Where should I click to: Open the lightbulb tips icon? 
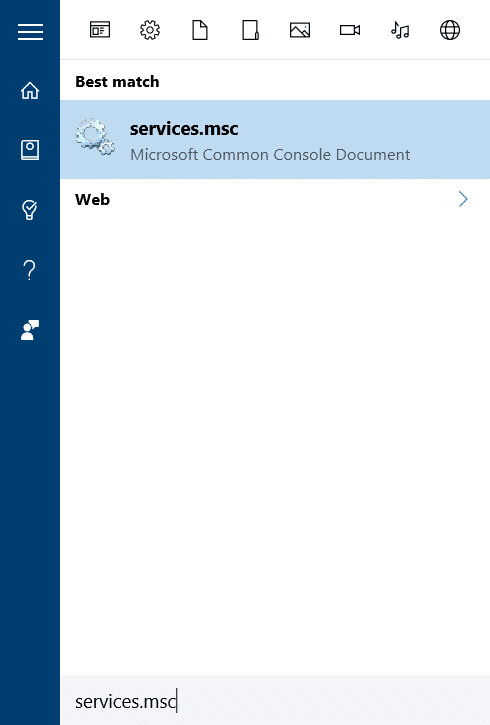click(x=30, y=210)
